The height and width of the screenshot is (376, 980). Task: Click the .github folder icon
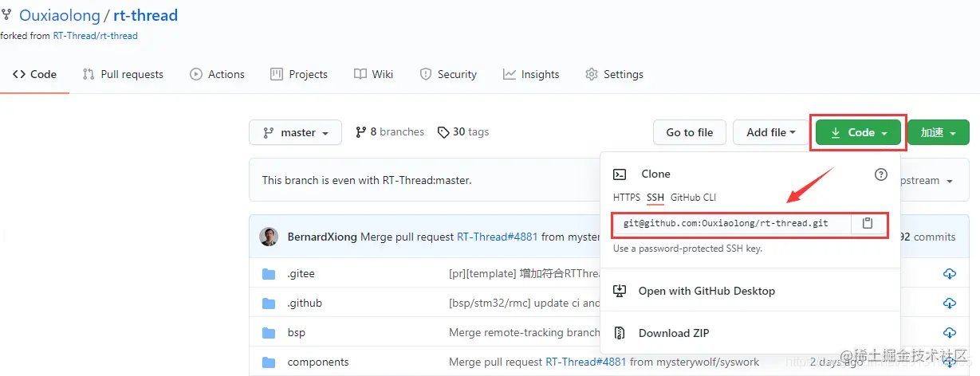[x=269, y=303]
